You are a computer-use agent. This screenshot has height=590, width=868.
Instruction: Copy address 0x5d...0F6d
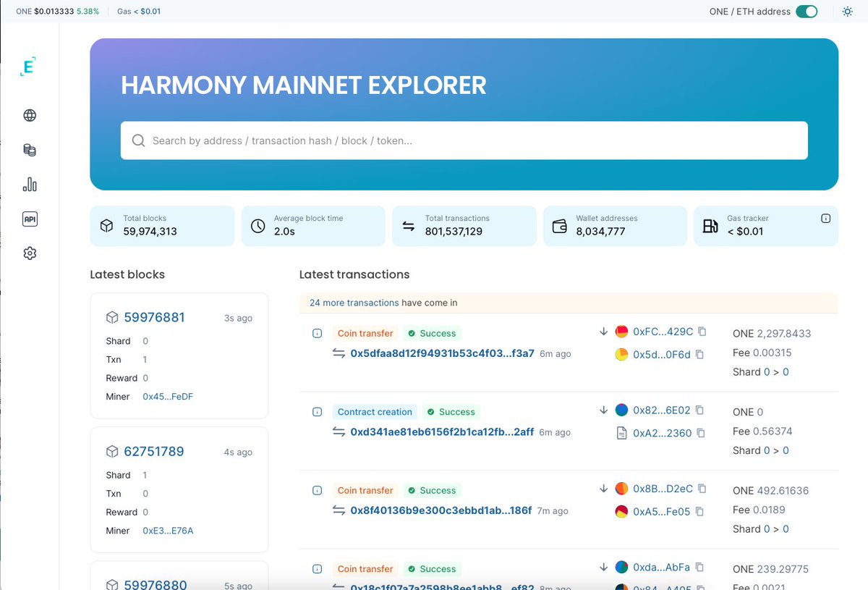click(x=699, y=355)
